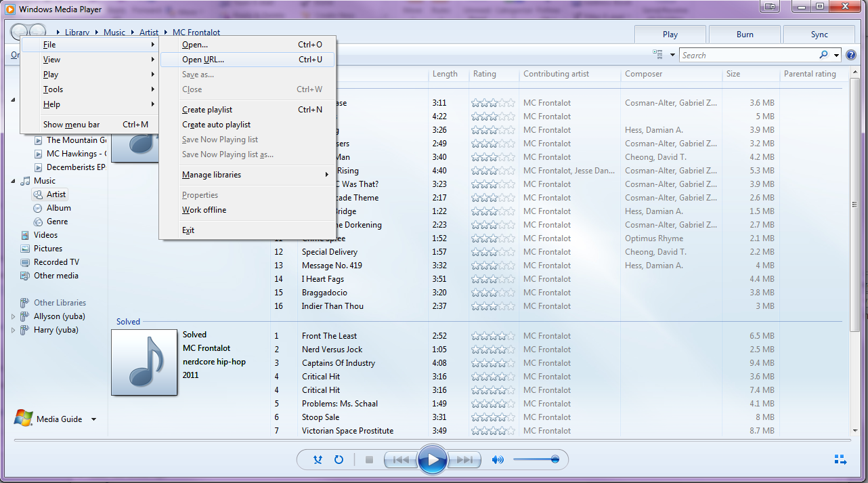Sort by Contributing artist column header
This screenshot has height=483, width=868.
point(569,74)
